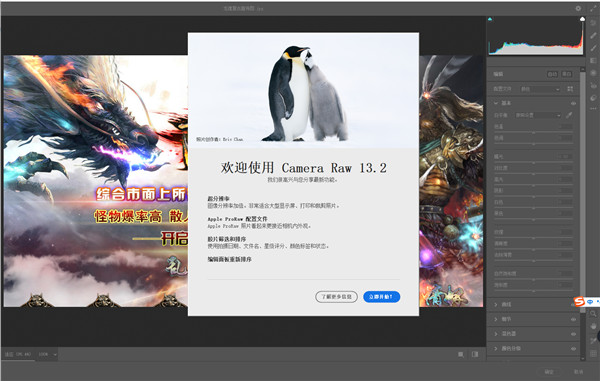Viewport: 600px width, 381px height.
Task: Open the Presets panel icon
Action: coord(593,98)
